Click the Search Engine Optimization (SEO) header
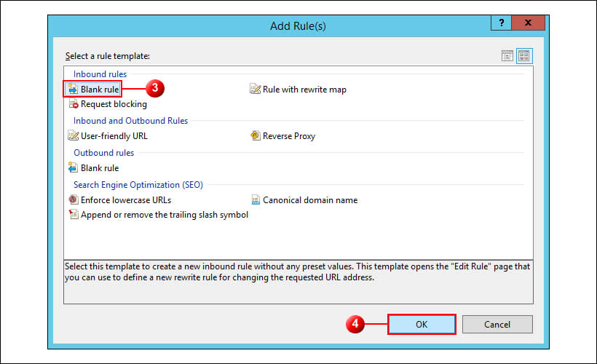 point(138,185)
